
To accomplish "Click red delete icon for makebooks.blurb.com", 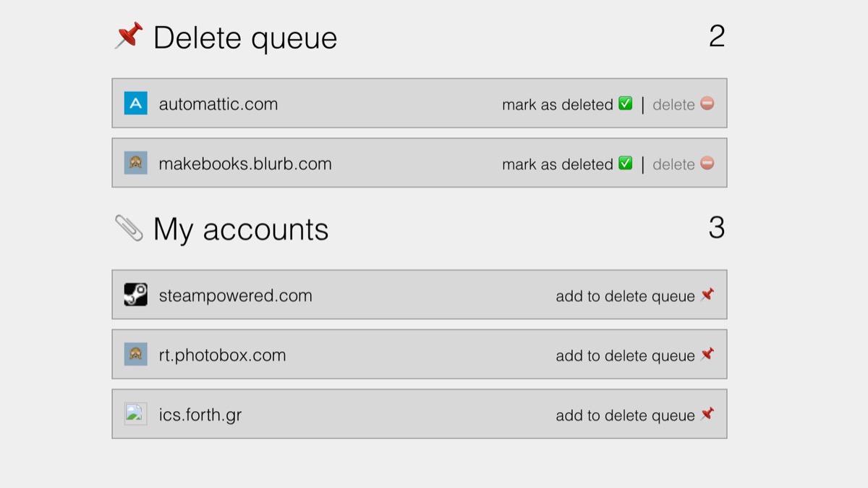I will pos(707,163).
